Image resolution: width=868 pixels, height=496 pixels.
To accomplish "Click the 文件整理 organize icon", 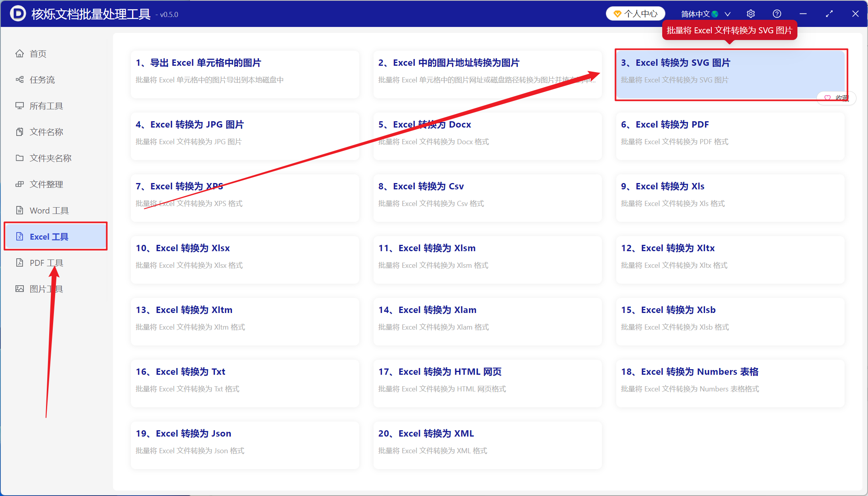I will point(19,184).
